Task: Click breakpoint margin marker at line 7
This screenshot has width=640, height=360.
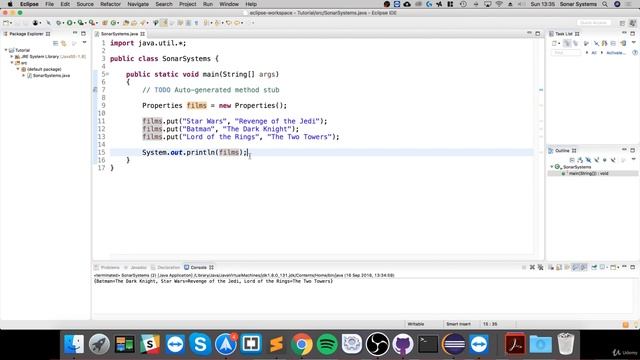Action: [95, 90]
